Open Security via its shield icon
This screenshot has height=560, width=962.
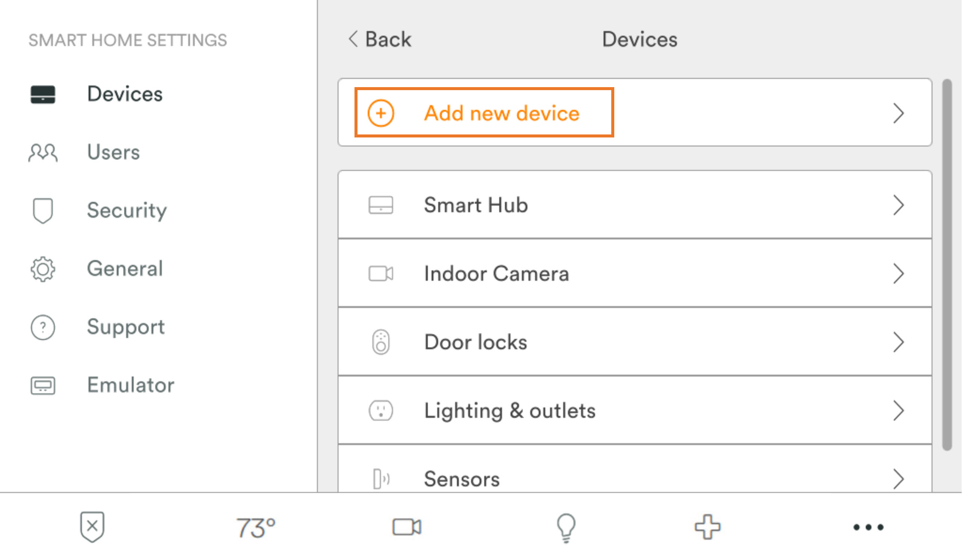pos(42,211)
